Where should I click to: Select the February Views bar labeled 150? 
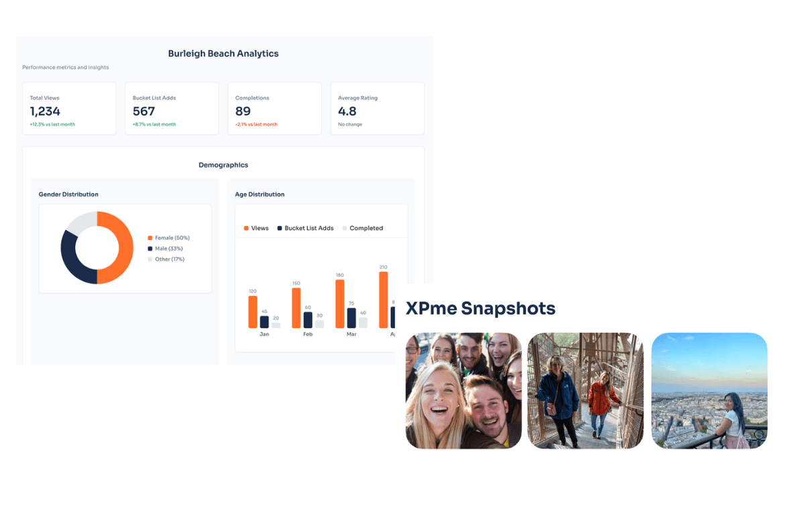click(x=296, y=308)
